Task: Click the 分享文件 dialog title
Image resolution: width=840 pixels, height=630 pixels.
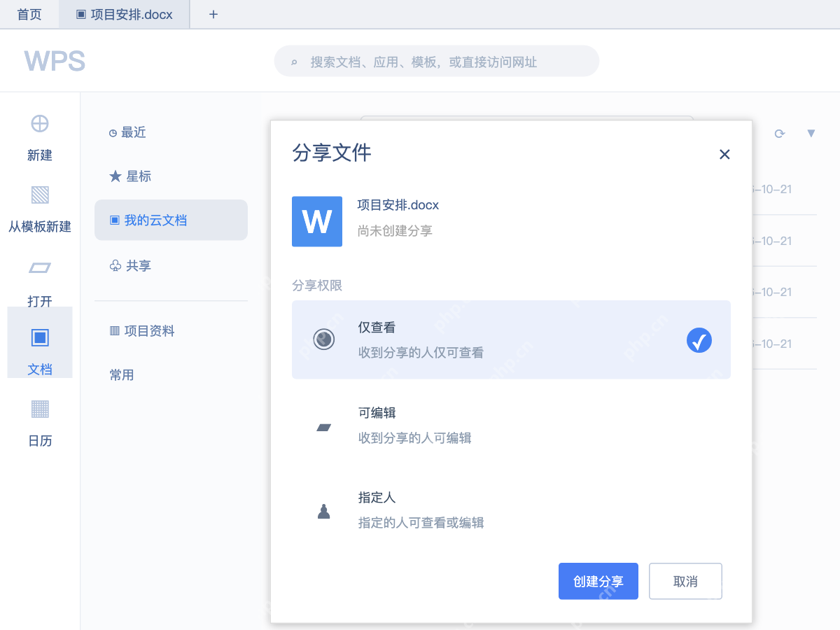Action: tap(332, 153)
